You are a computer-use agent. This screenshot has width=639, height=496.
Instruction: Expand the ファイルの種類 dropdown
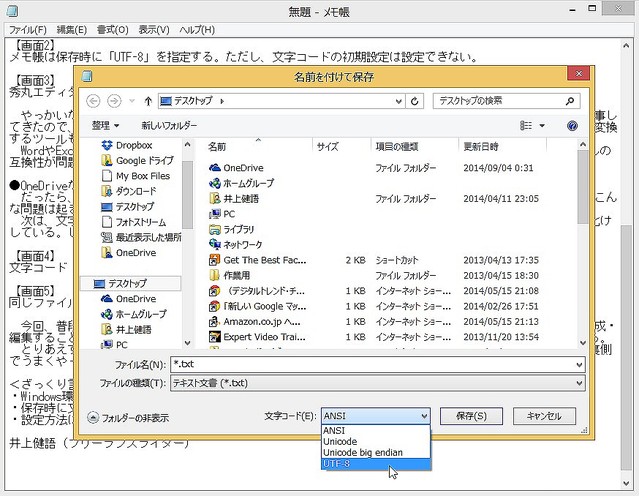pyautogui.click(x=579, y=383)
